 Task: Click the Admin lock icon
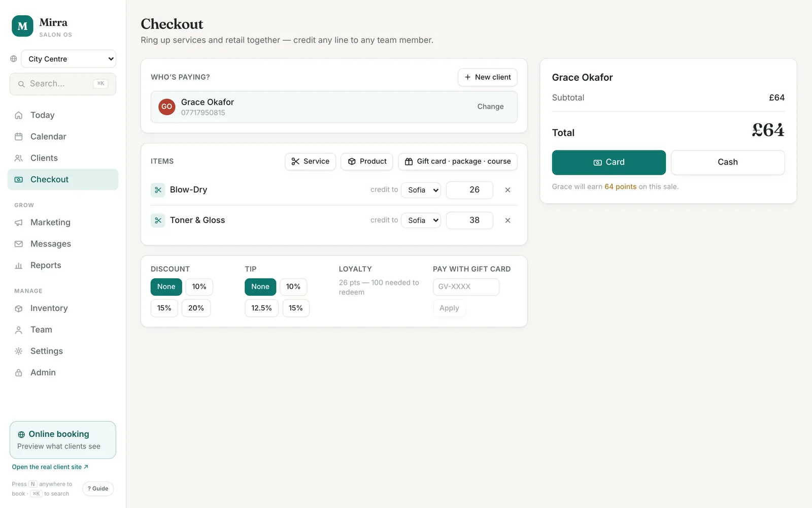click(x=19, y=372)
